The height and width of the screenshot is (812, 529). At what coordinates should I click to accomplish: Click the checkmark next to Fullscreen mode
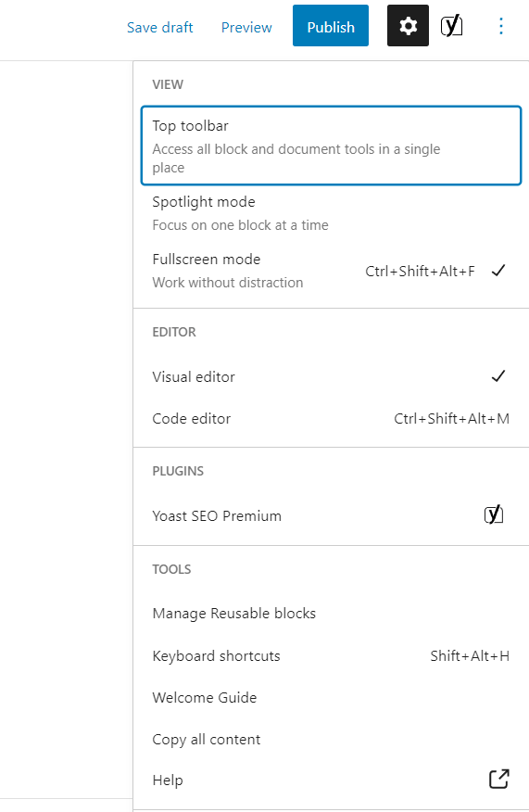click(x=498, y=271)
